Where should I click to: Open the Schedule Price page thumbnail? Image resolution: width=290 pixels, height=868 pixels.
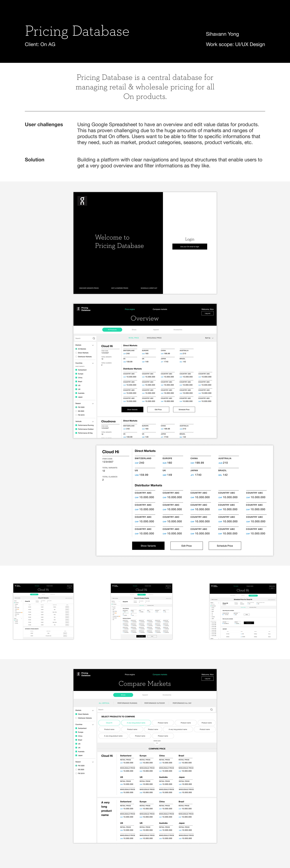point(243,612)
